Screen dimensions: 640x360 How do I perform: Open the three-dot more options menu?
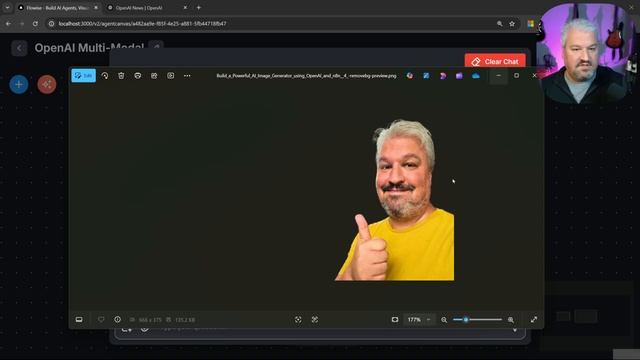click(187, 76)
